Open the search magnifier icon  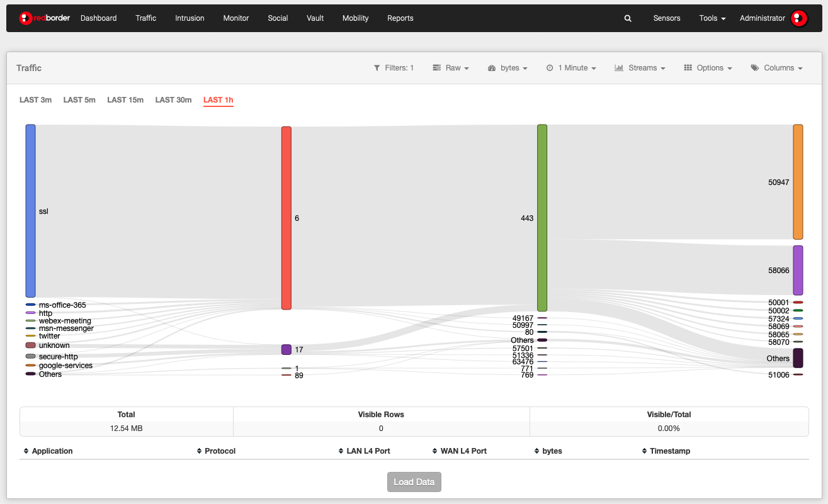628,18
